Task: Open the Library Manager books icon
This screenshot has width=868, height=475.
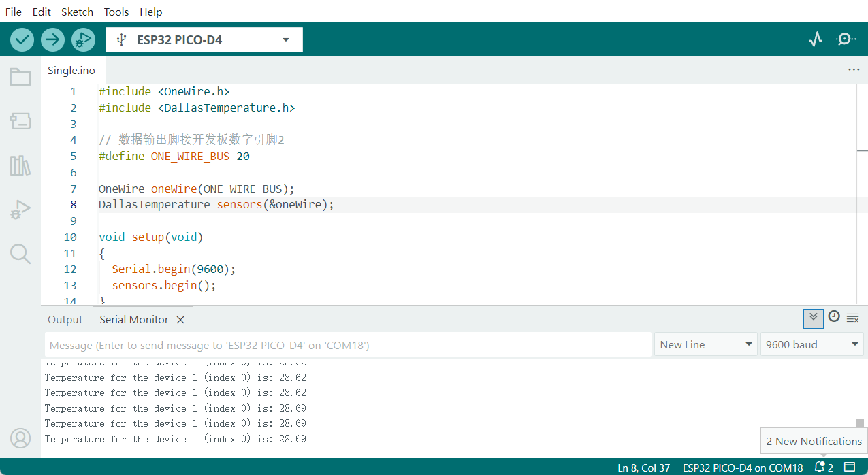Action: (20, 165)
